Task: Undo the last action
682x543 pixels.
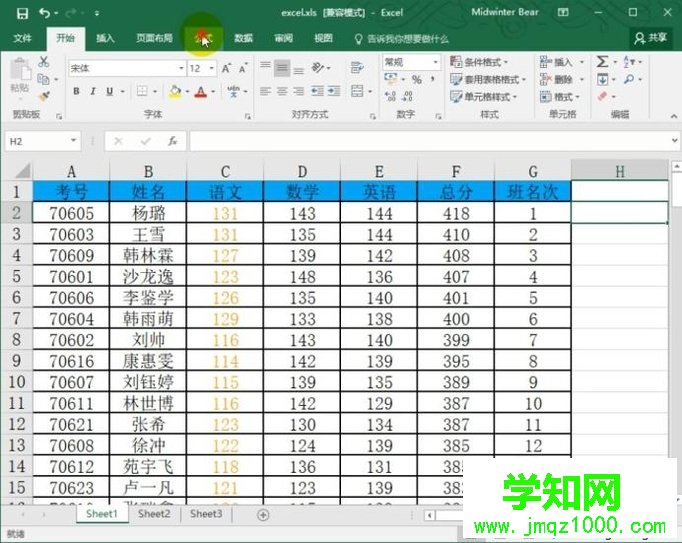Action: [x=44, y=13]
